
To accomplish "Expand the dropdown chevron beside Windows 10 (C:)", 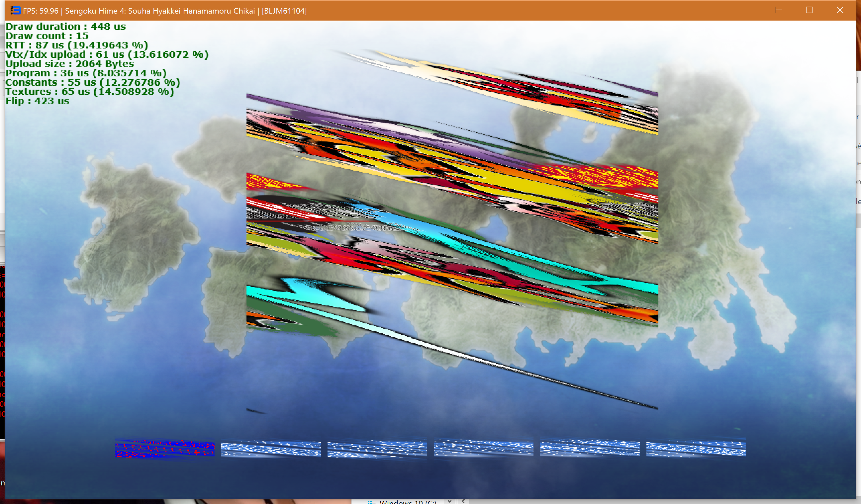I will point(450,501).
